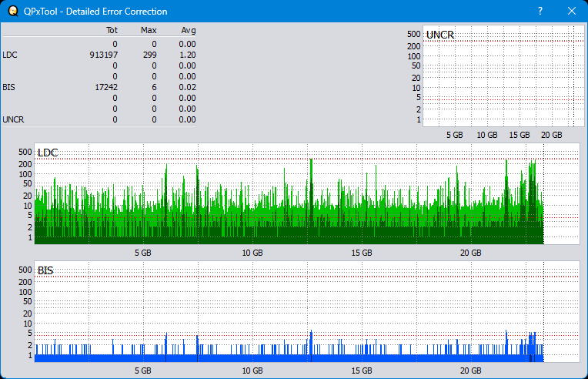Click the Max column header

149,30
